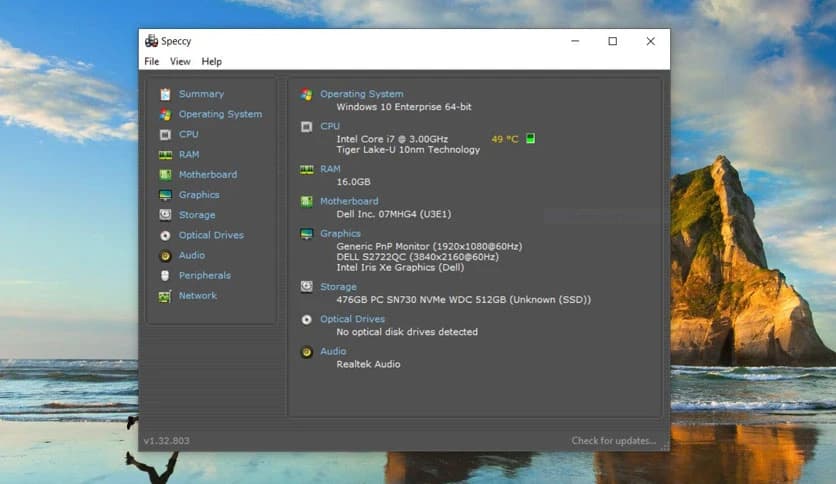
Task: Click the Storage heading link in summary
Action: click(339, 287)
